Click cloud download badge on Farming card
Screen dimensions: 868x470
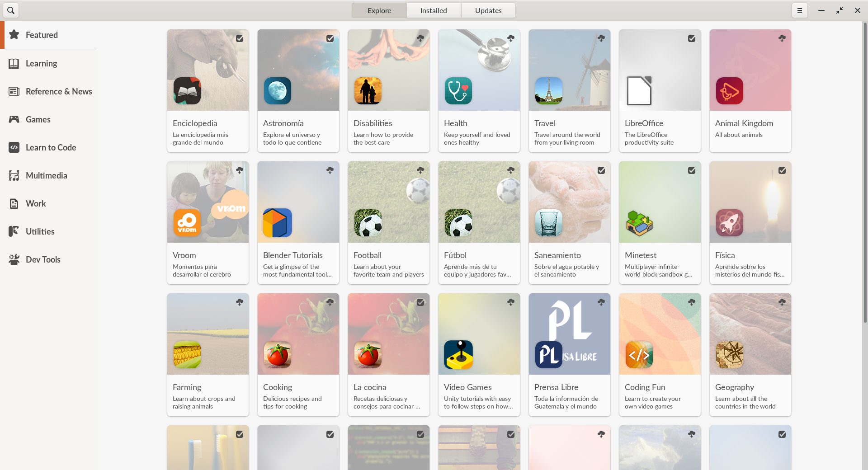240,302
